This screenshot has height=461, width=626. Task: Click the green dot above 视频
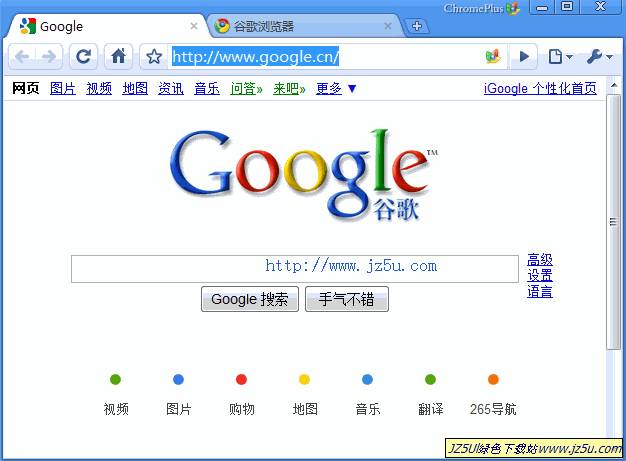[115, 379]
